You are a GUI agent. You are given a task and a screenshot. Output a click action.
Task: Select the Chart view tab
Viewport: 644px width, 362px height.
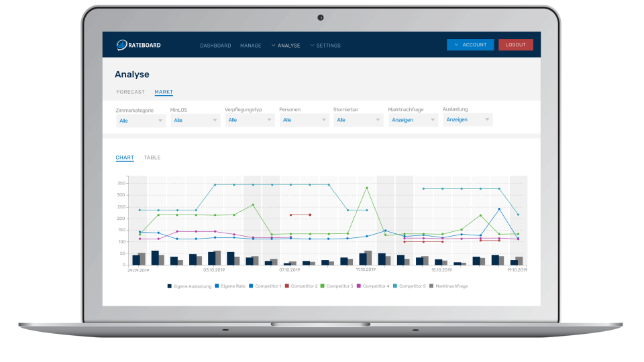coord(125,158)
